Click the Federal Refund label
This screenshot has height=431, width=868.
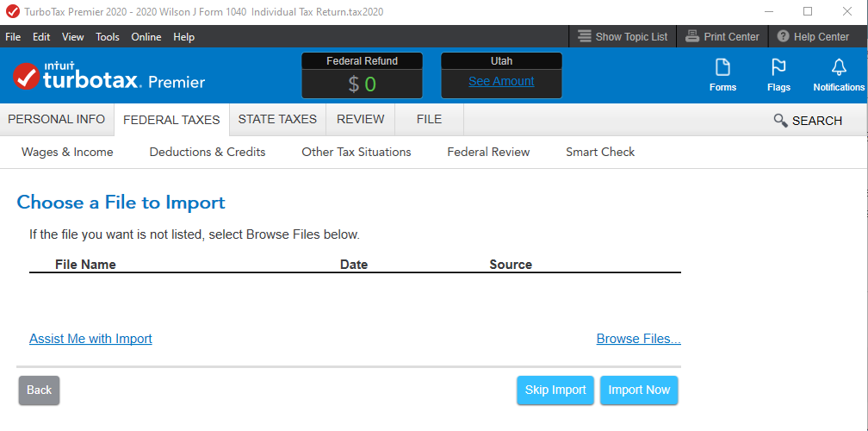(362, 61)
